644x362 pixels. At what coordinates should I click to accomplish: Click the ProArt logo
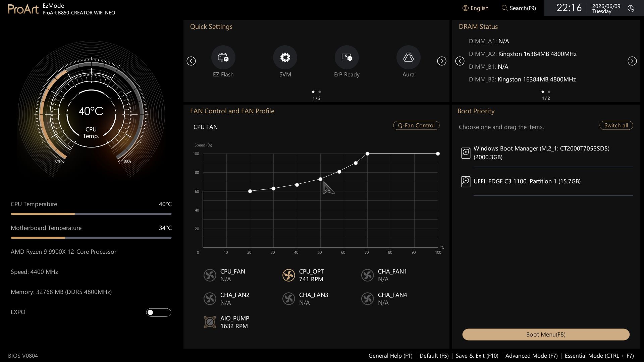pyautogui.click(x=23, y=9)
